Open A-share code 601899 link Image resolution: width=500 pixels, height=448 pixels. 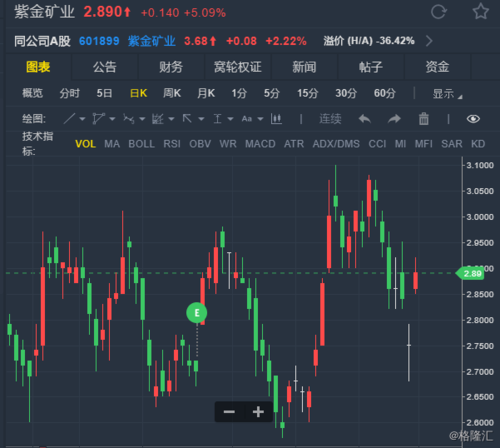point(99,41)
